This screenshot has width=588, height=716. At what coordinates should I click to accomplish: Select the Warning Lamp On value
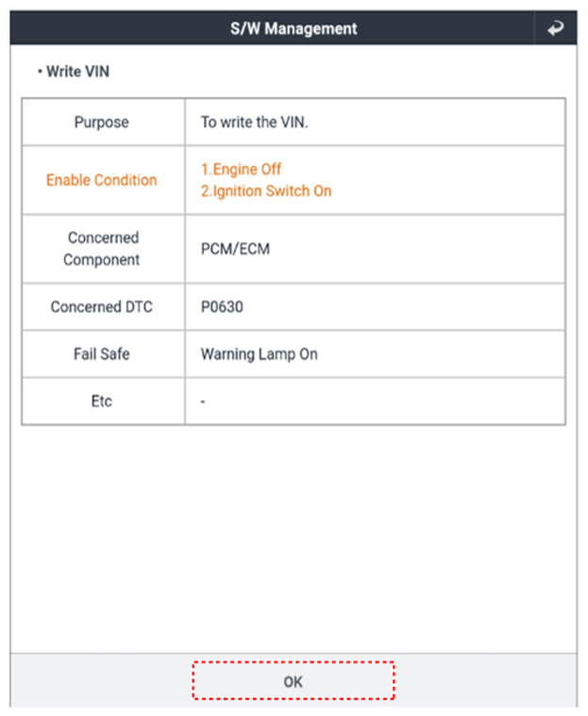click(259, 354)
